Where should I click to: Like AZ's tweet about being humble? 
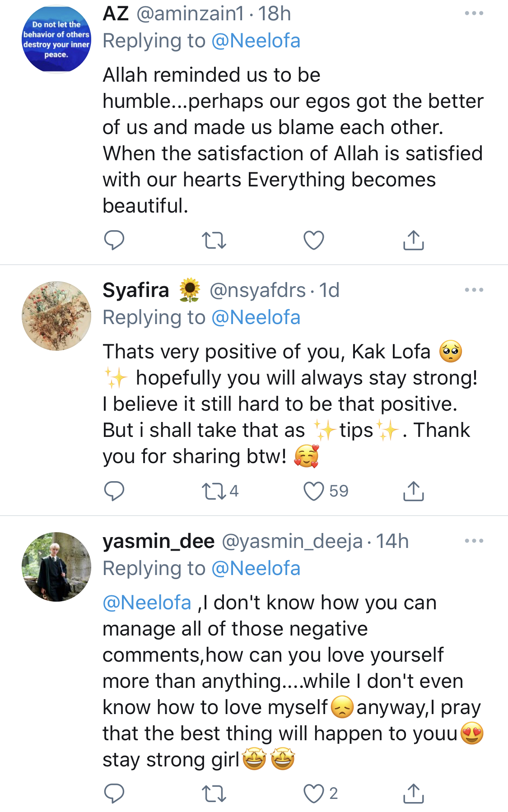(313, 240)
